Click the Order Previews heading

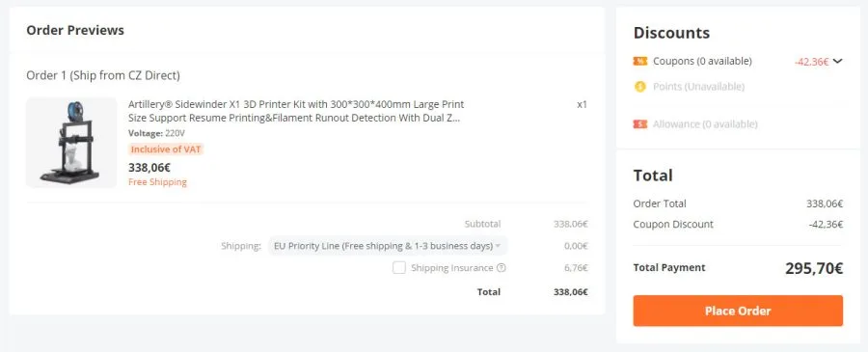(75, 31)
